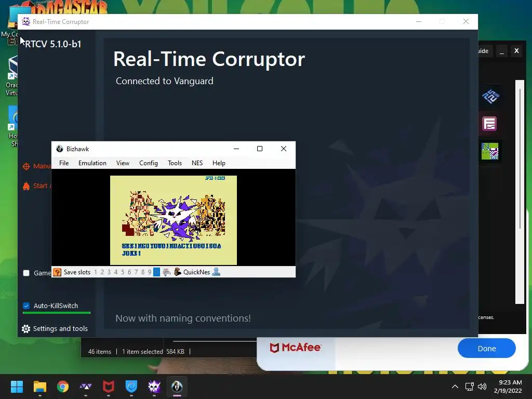Click the QuickNes label in status bar
Viewport: 532px width, 399px height.
[196, 272]
